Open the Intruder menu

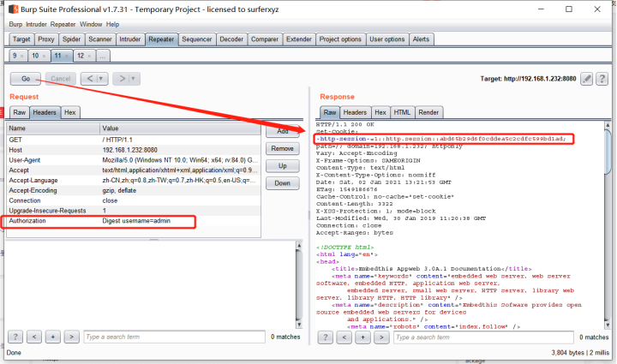(x=36, y=24)
